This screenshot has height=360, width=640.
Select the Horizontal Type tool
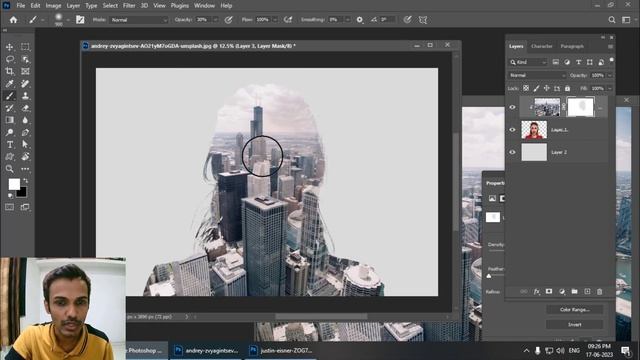[x=9, y=144]
